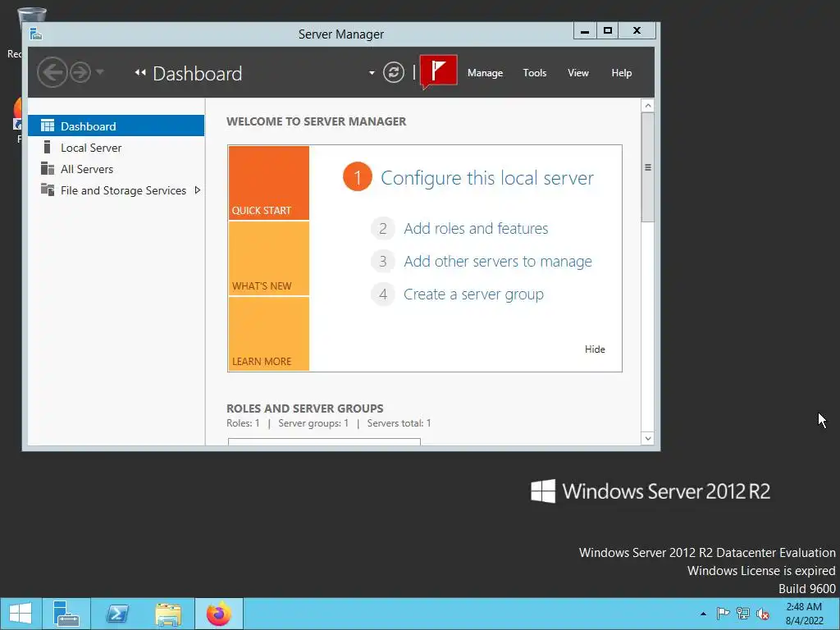Click the Server groups: 1 text
The height and width of the screenshot is (630, 840).
click(x=313, y=423)
